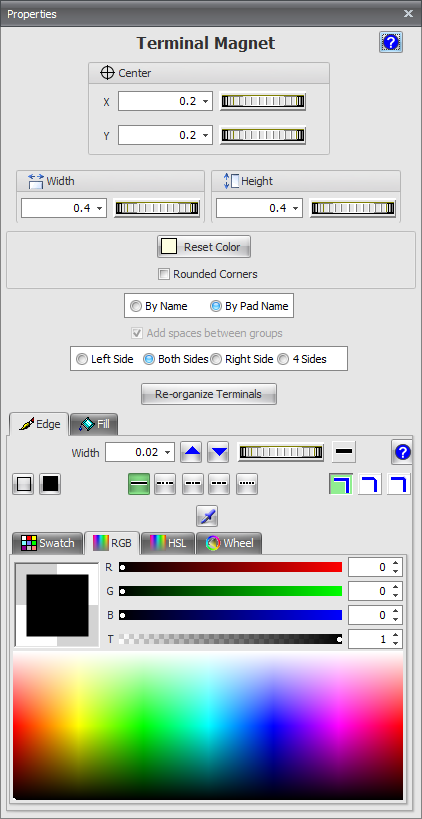The width and height of the screenshot is (422, 819).
Task: Choose the fourth dashed line style
Action: click(219, 484)
